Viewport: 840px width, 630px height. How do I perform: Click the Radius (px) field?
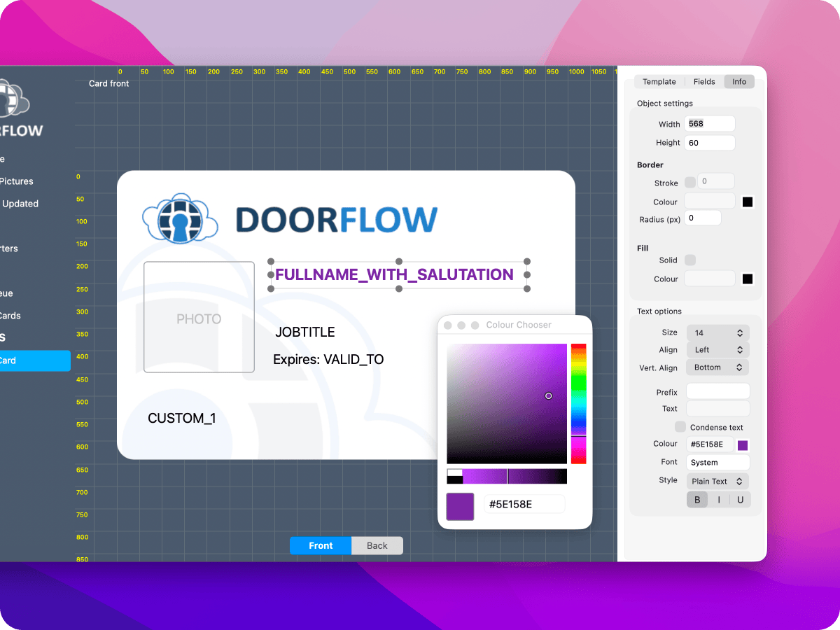[703, 218]
